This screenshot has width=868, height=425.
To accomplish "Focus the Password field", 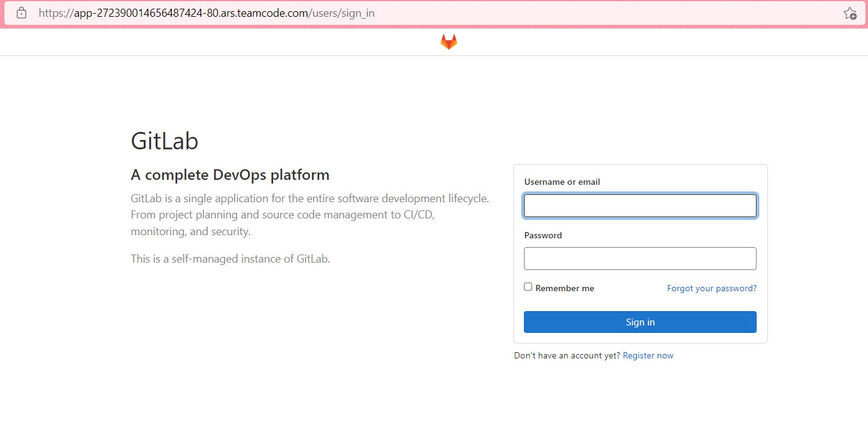I will pos(640,258).
